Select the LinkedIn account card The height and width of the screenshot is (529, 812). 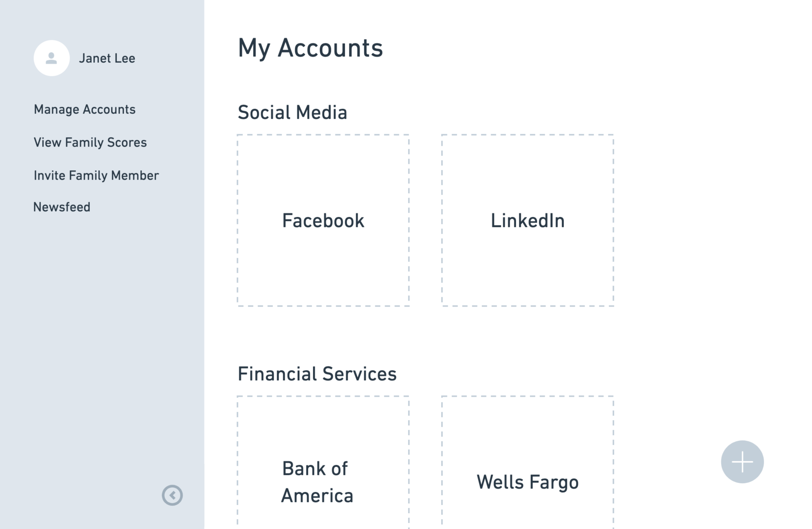click(x=527, y=220)
